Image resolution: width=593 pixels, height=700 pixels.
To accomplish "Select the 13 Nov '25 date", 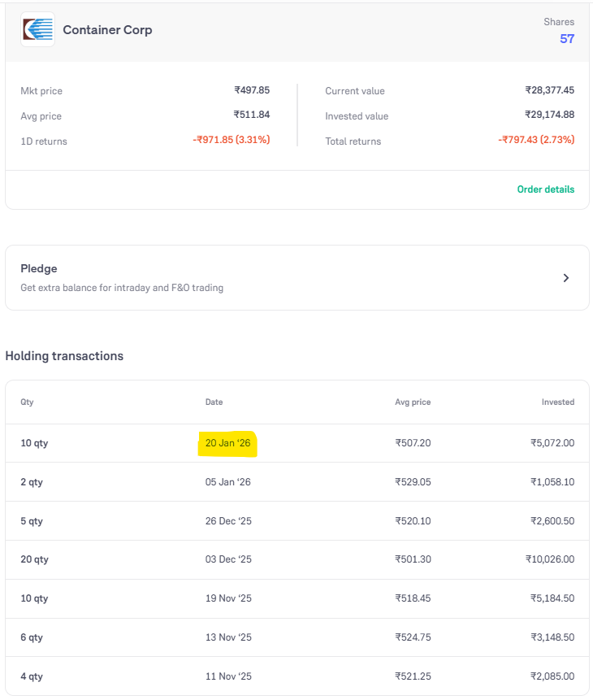I will coord(228,637).
